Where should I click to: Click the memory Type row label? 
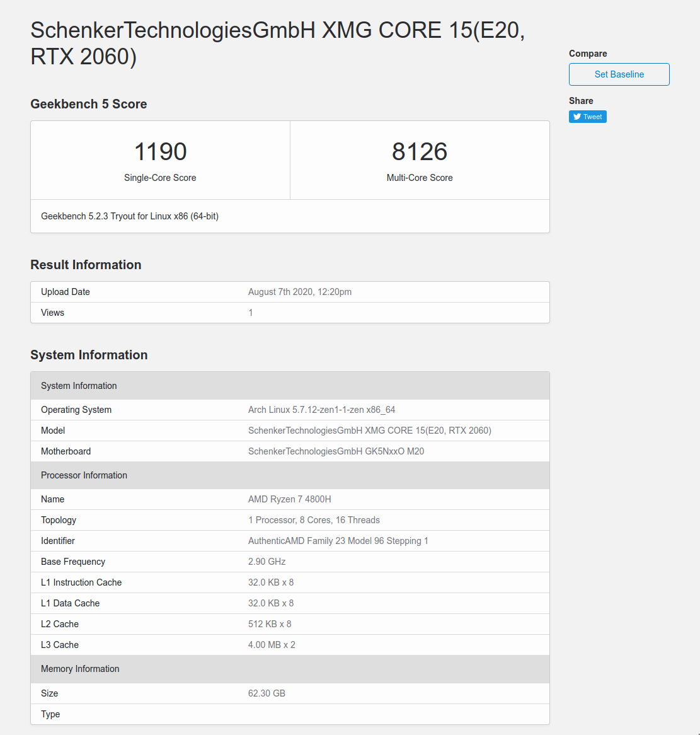(x=50, y=714)
